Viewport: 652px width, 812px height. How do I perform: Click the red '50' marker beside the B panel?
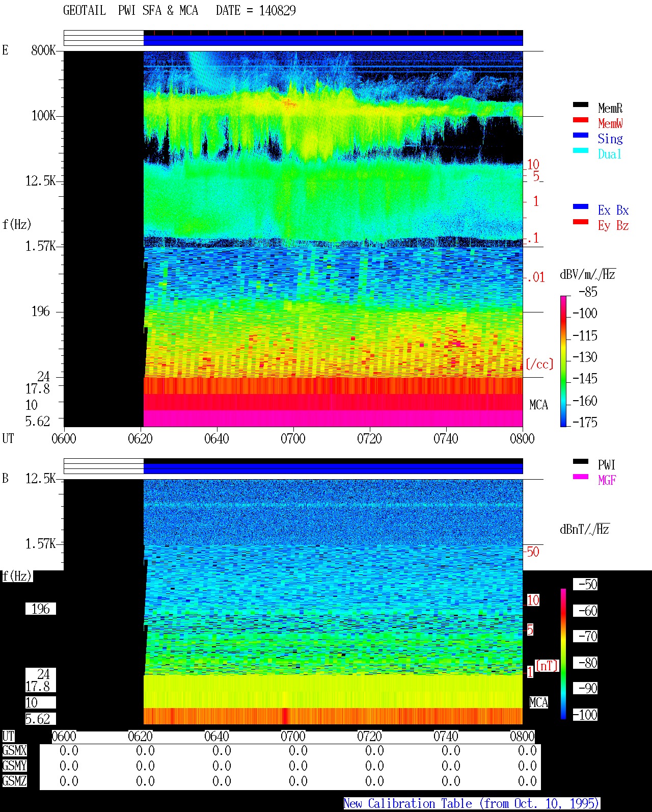click(533, 552)
